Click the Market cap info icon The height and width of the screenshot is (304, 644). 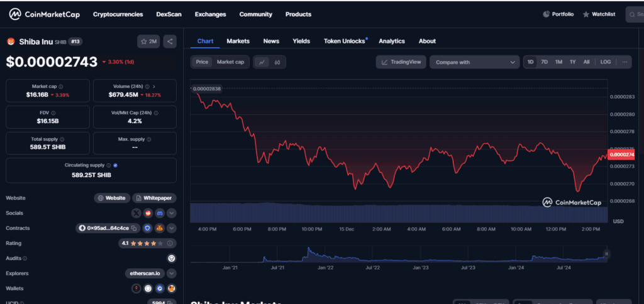click(61, 87)
